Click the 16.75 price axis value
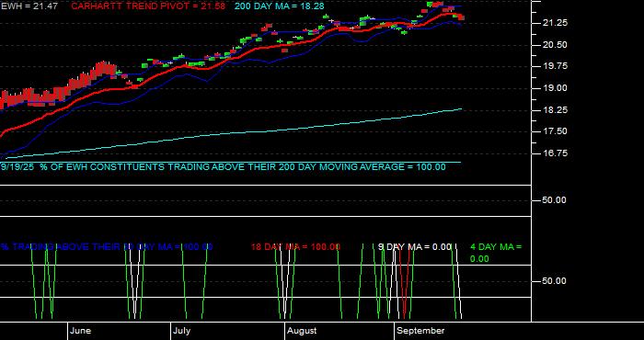This screenshot has height=340, width=644. pos(556,153)
